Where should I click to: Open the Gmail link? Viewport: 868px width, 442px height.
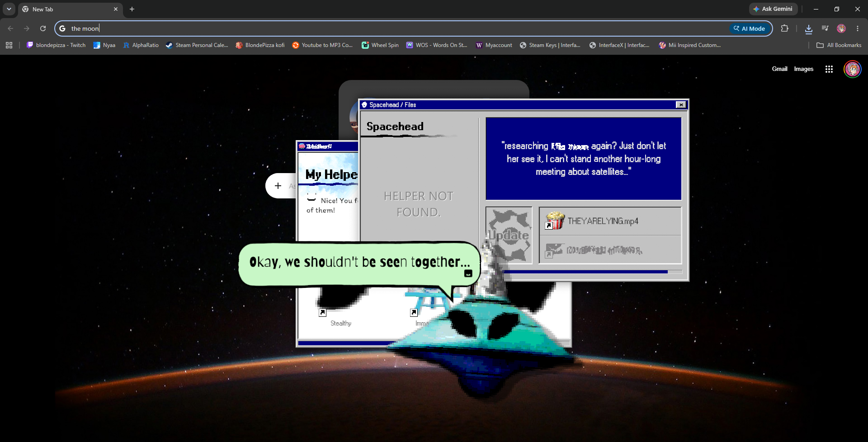pyautogui.click(x=779, y=69)
